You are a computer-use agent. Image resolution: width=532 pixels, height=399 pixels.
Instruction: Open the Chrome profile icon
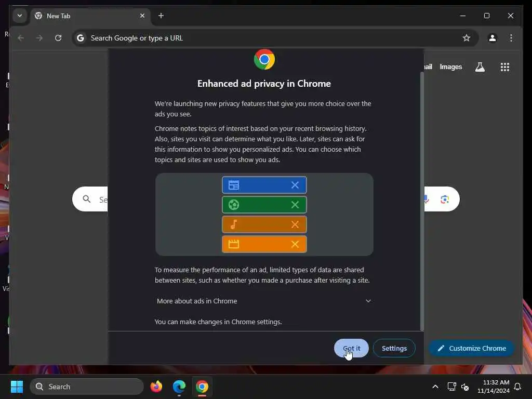(x=493, y=38)
